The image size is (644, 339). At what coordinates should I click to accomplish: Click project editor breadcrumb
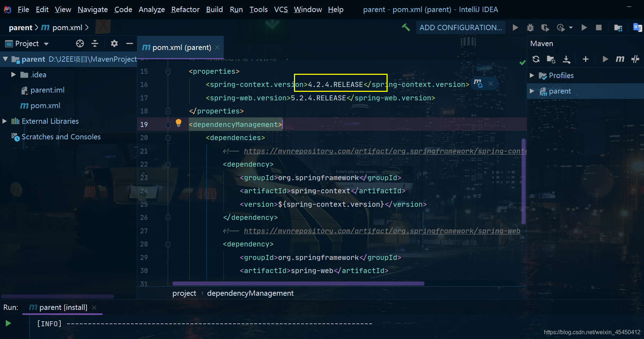(184, 293)
